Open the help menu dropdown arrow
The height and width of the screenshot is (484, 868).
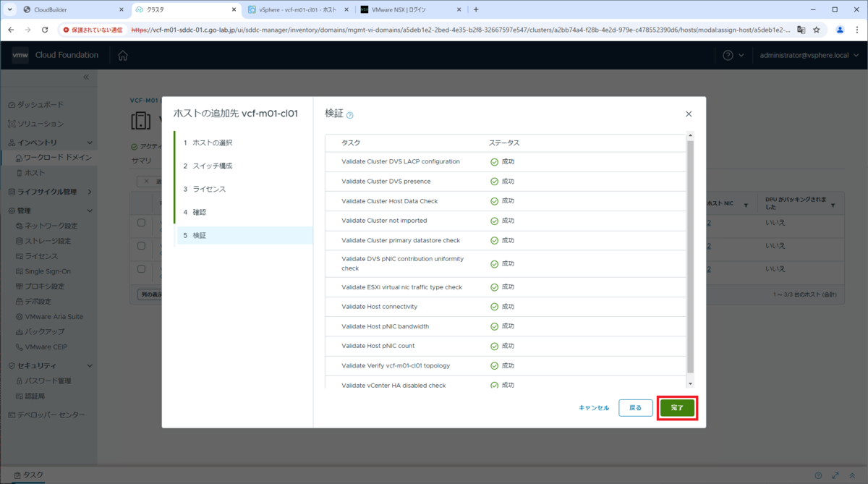tap(741, 56)
